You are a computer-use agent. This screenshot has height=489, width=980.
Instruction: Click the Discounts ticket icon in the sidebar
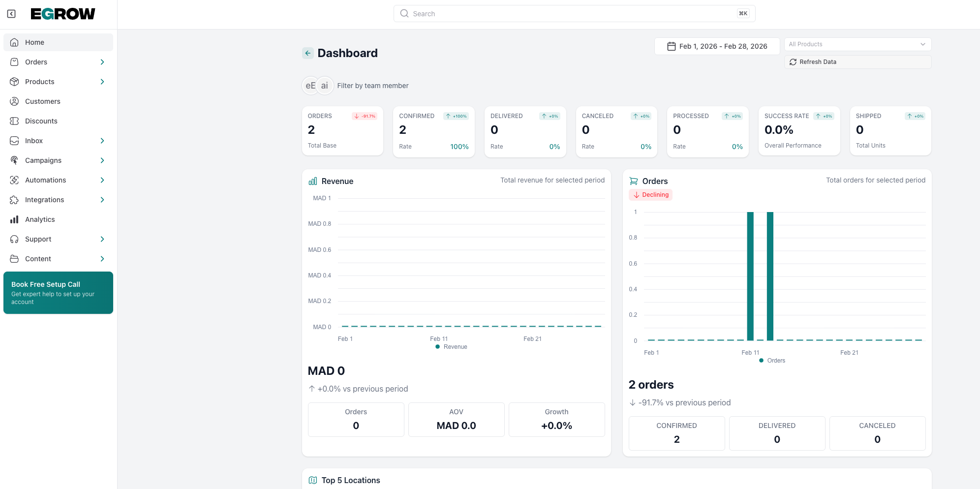pyautogui.click(x=14, y=121)
